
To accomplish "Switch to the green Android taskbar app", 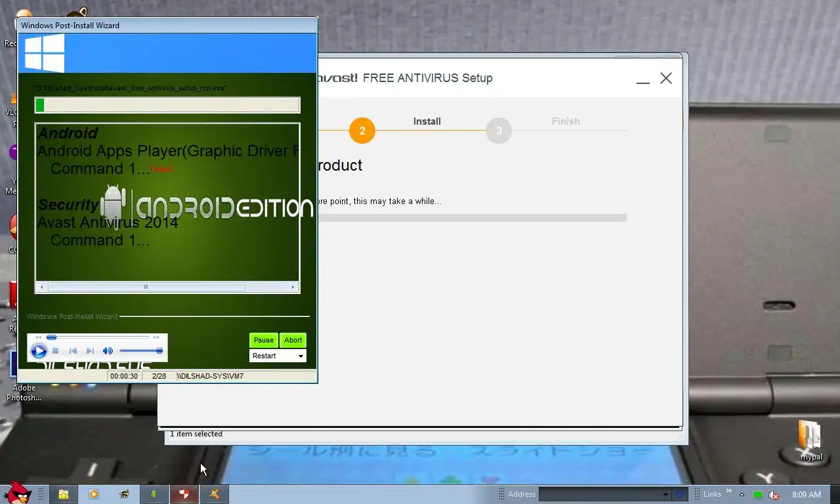I will coord(154,494).
